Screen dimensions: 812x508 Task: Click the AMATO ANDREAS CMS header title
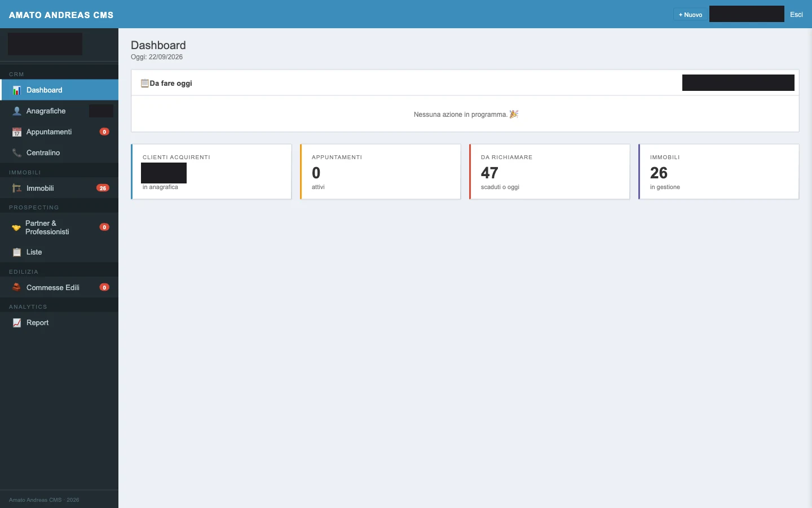coord(61,15)
